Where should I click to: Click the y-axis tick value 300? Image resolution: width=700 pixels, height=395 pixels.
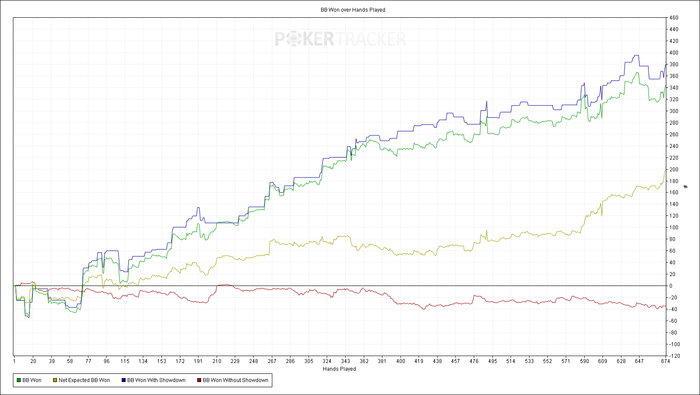pyautogui.click(x=674, y=111)
